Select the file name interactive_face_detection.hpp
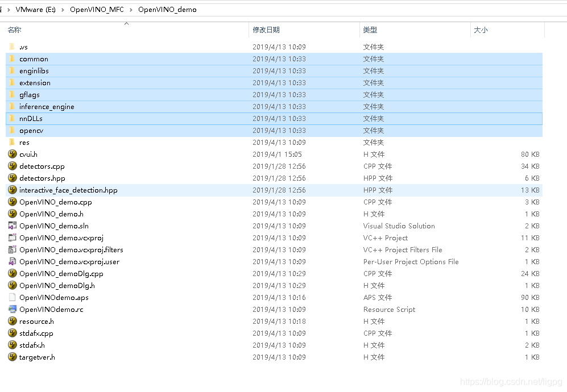The height and width of the screenshot is (392, 567). (x=68, y=190)
